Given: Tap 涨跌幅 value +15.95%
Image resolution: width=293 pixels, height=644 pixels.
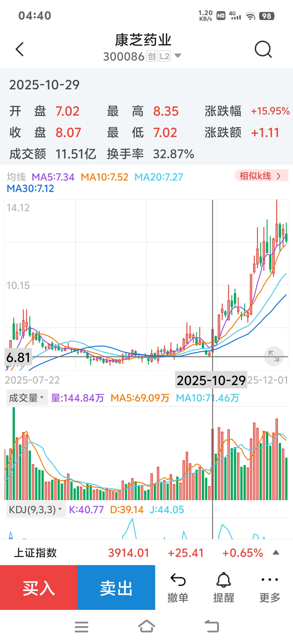Looking at the screenshot, I should coord(270,111).
